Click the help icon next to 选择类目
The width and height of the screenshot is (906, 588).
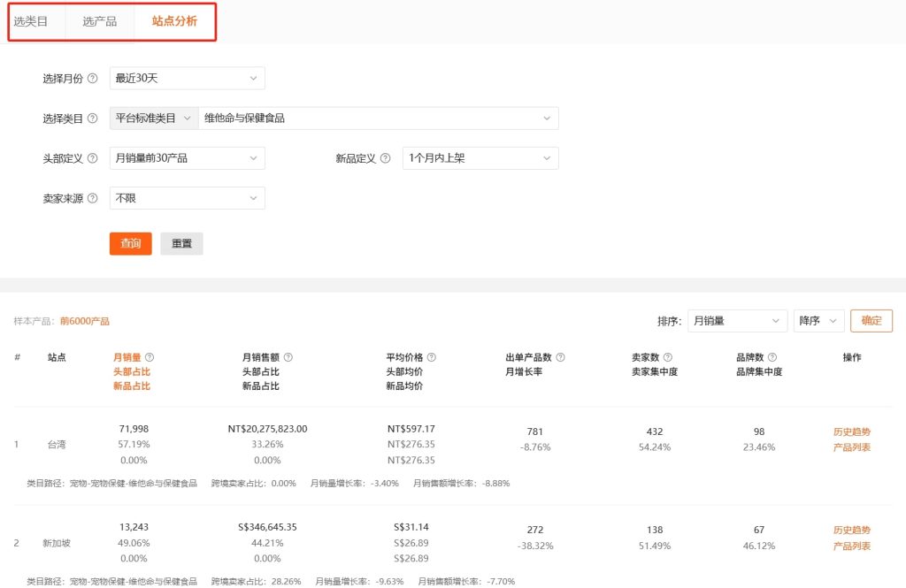[x=91, y=118]
